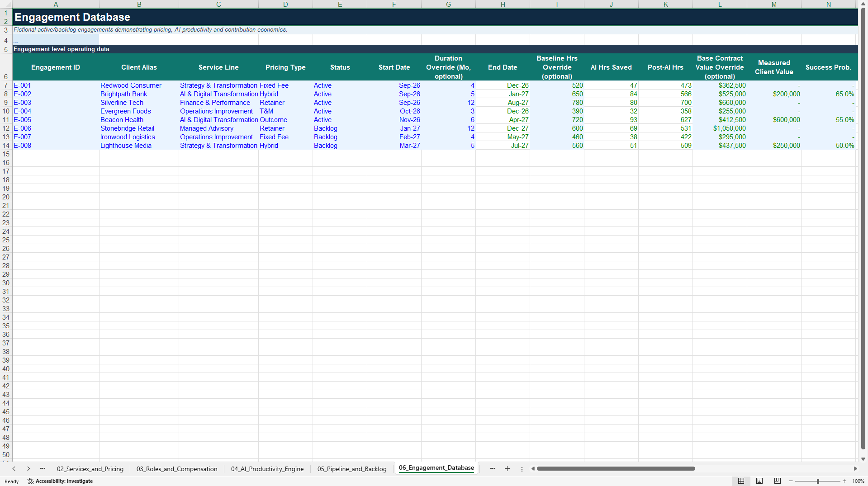Select the Engagement ID header cell
868x486 pixels.
coord(56,67)
